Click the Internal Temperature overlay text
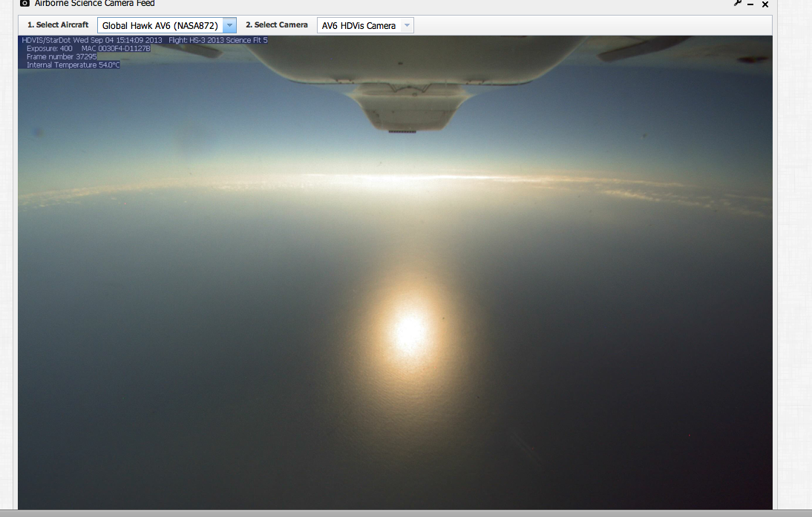Viewport: 812px width, 517px height. [x=73, y=65]
